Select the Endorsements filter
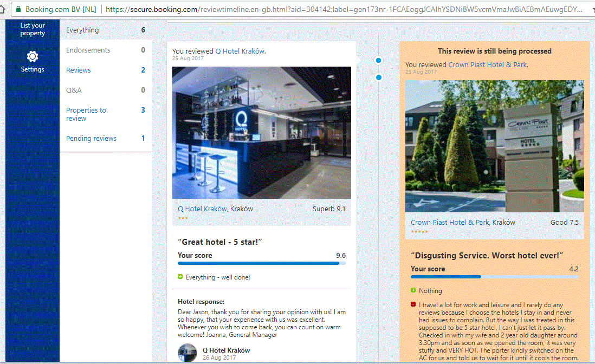The width and height of the screenshot is (595, 364). tap(88, 50)
